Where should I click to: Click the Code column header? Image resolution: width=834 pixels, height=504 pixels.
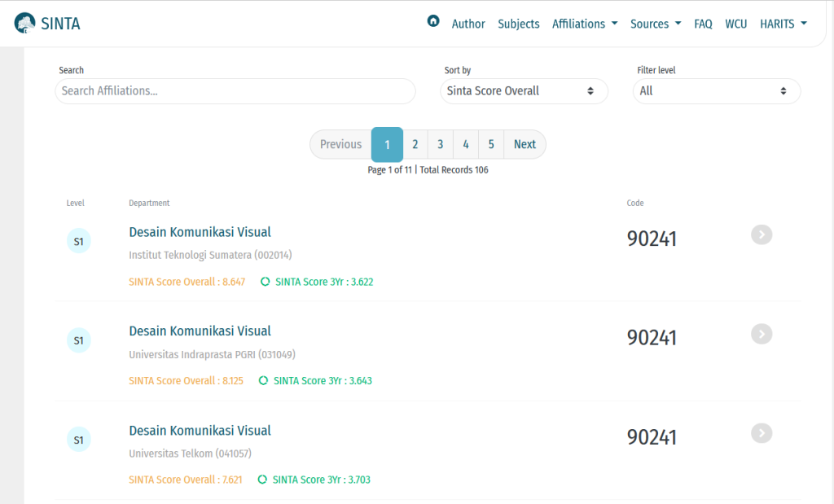(x=635, y=203)
